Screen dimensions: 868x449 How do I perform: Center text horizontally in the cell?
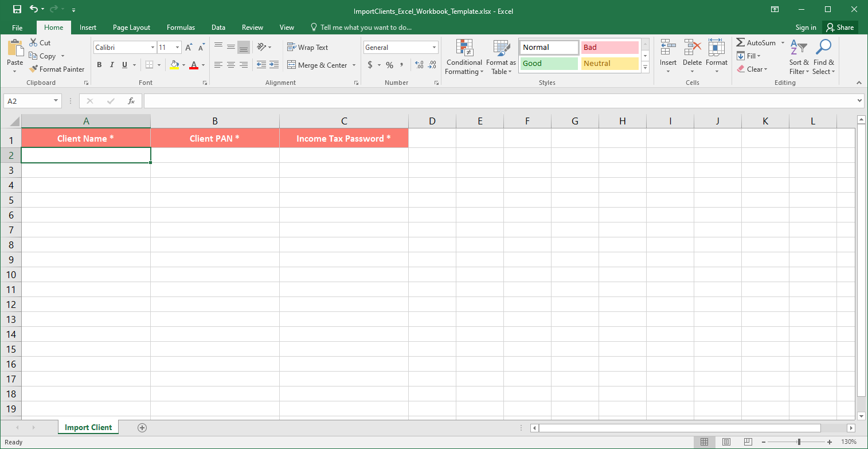point(231,65)
